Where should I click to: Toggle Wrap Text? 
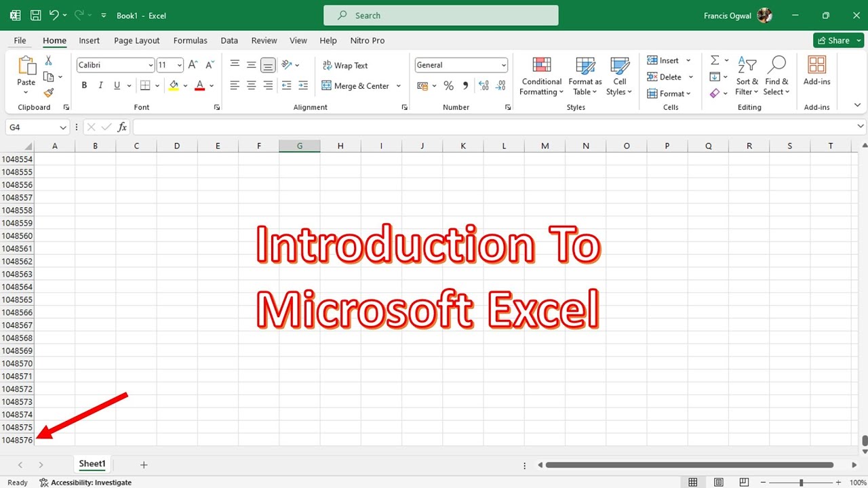pos(344,66)
